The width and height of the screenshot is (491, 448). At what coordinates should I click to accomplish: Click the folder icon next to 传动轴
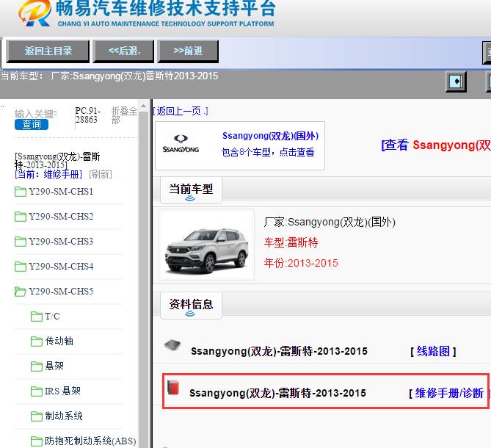(x=36, y=342)
